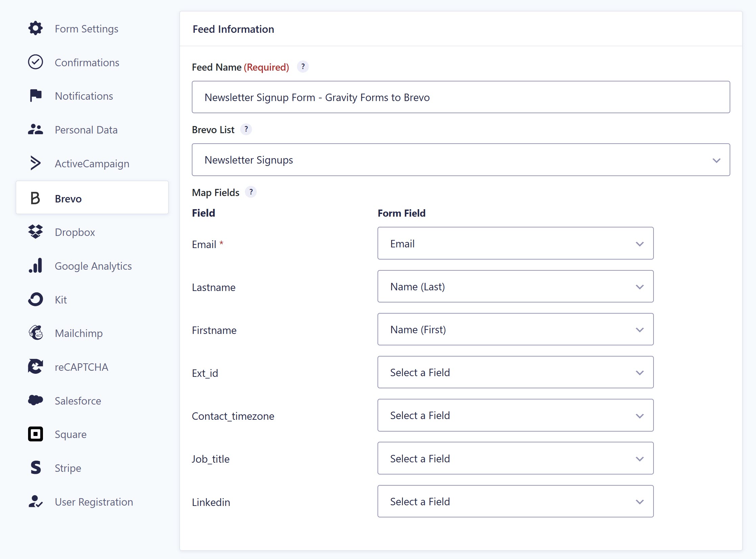The image size is (756, 559).
Task: Click the Firstname field label
Action: point(214,330)
